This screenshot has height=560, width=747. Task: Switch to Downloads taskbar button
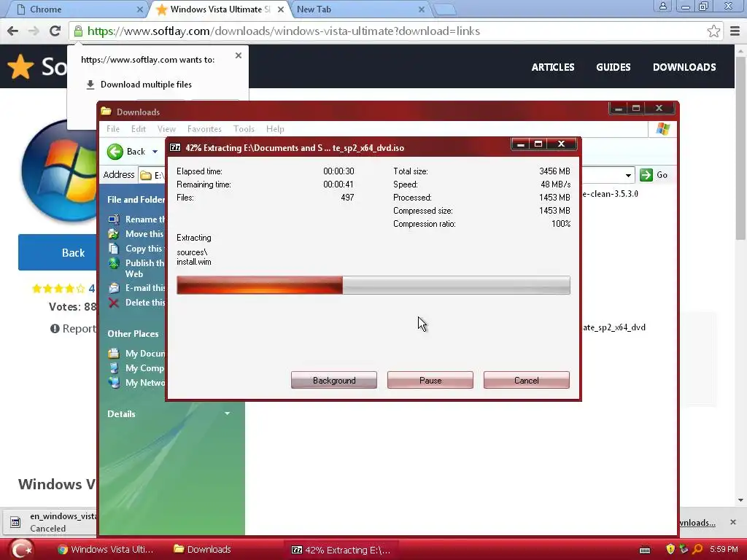tap(203, 550)
